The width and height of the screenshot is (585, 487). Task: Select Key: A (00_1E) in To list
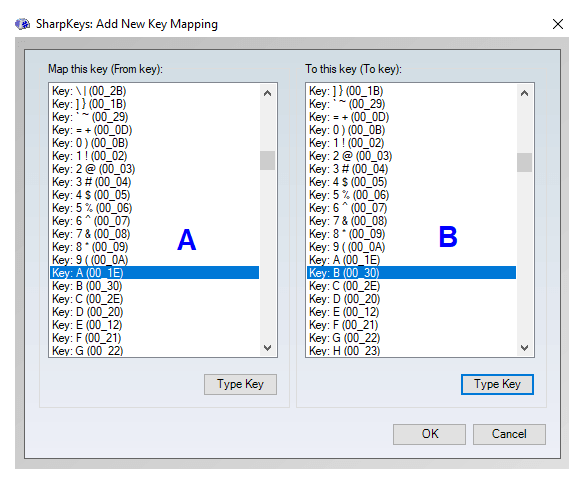pyautogui.click(x=412, y=260)
